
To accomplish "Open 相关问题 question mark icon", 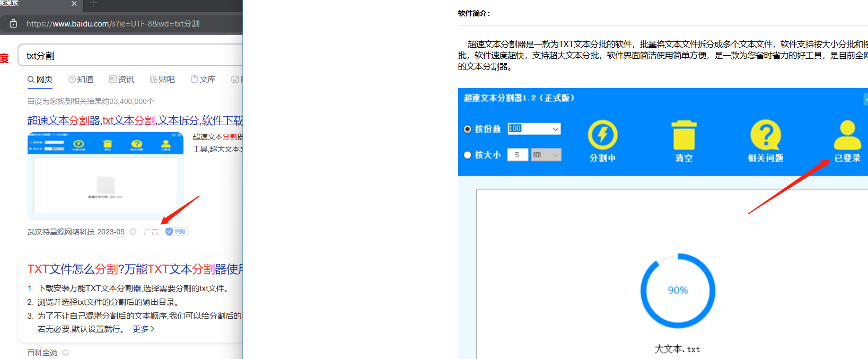I will pos(765,135).
